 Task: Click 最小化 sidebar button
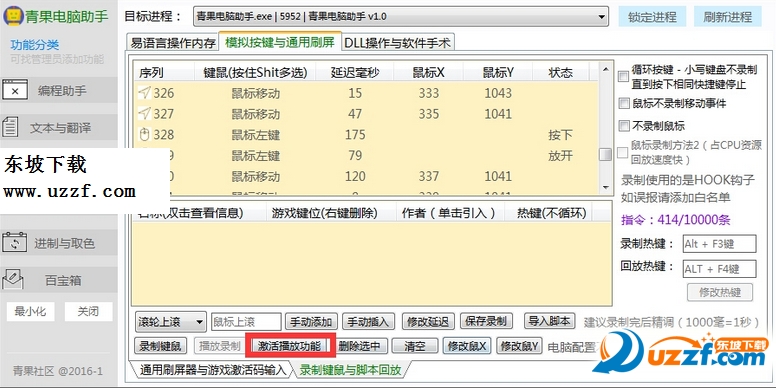30,311
